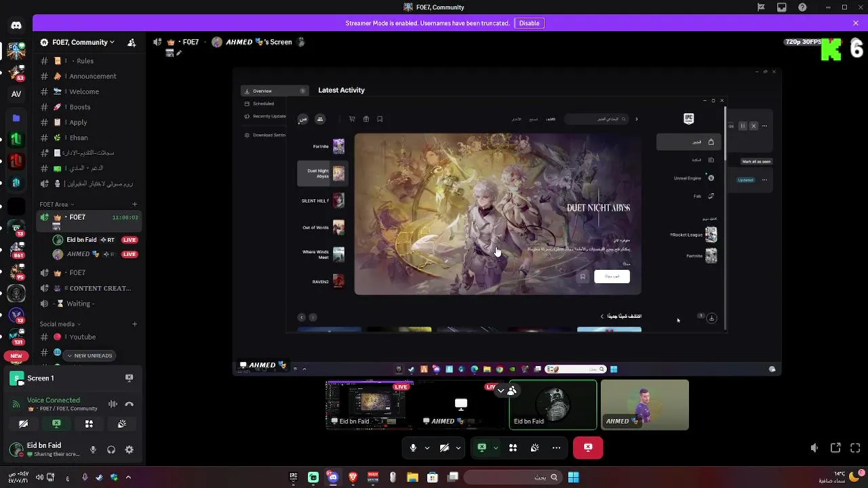Viewport: 868px width, 488px height.
Task: Open File Explorer on the taskbar
Action: click(x=412, y=477)
